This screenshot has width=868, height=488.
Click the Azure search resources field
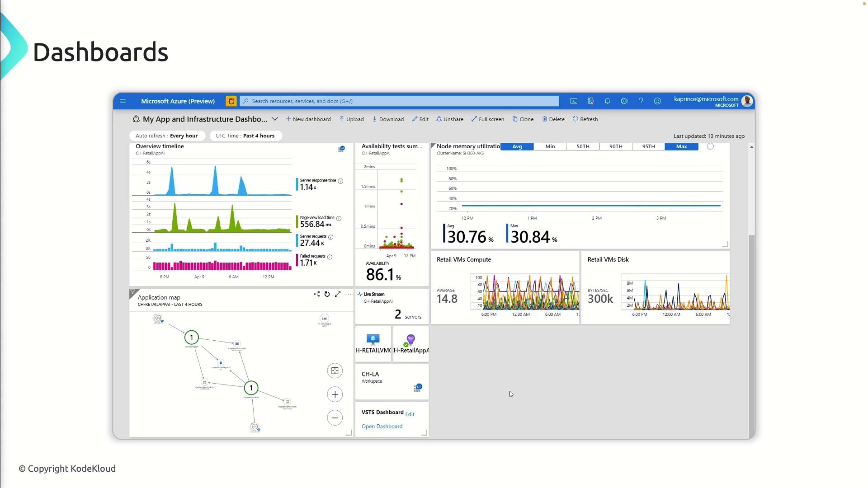[400, 101]
